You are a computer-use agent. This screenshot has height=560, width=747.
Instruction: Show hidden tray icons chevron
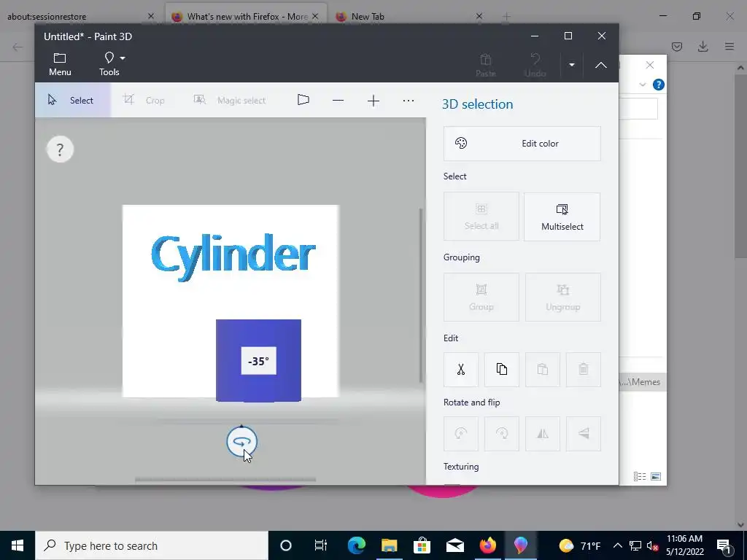point(617,545)
